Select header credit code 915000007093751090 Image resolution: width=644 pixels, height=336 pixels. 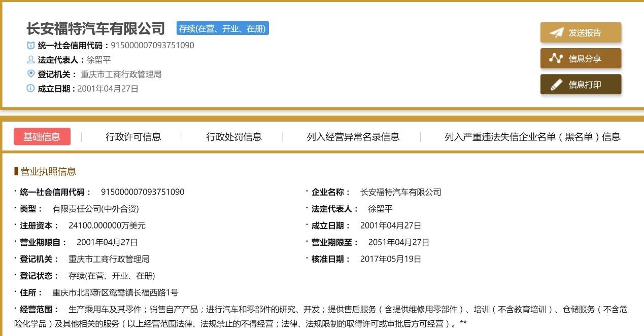[152, 46]
